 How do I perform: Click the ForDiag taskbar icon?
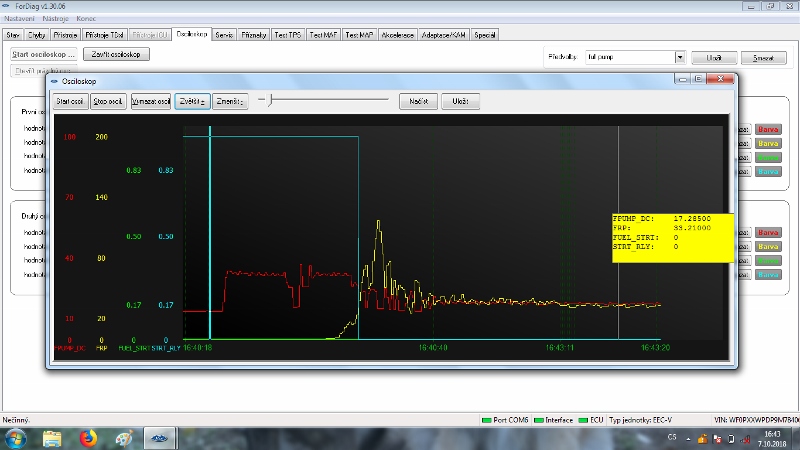point(158,438)
